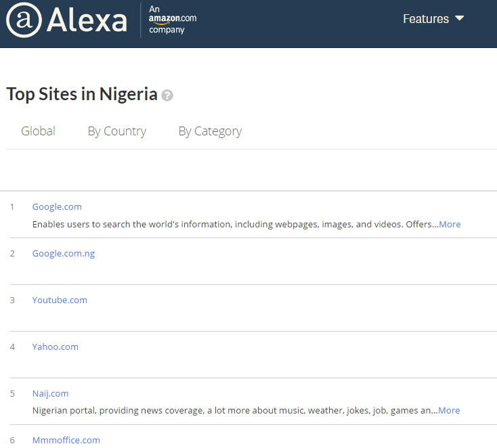Click the Alexa logo icon
Image resolution: width=497 pixels, height=448 pixels.
click(24, 20)
